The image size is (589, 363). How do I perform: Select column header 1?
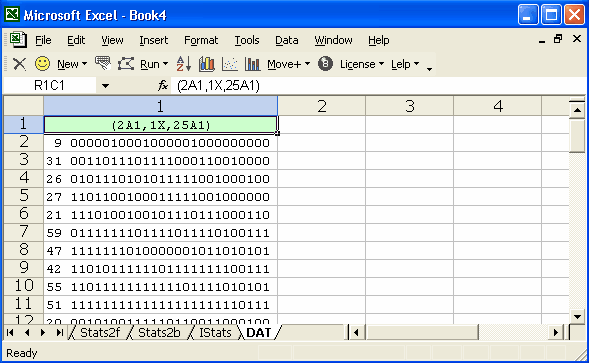point(160,106)
